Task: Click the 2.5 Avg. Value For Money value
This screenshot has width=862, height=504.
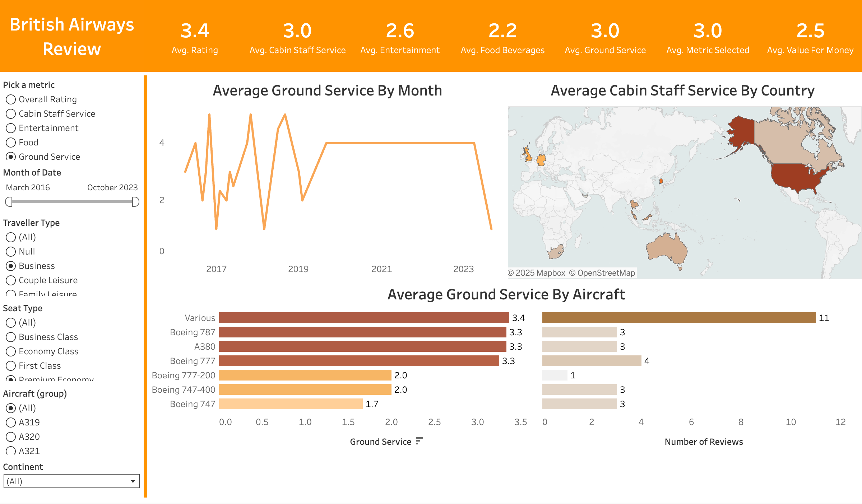Action: [x=810, y=31]
